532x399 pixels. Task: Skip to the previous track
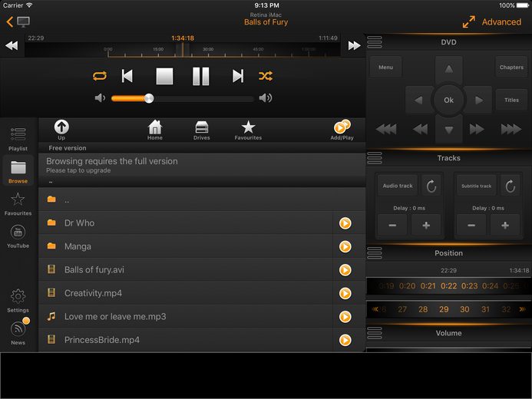coord(127,76)
